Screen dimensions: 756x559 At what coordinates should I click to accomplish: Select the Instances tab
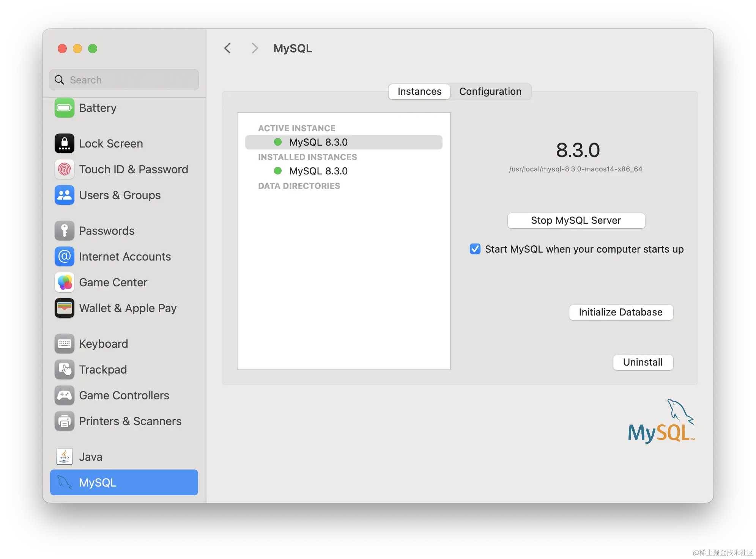[419, 92]
